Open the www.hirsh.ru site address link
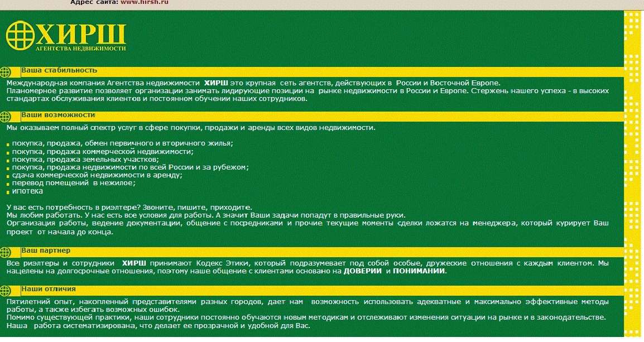This screenshot has height=342, width=644. (x=144, y=2)
